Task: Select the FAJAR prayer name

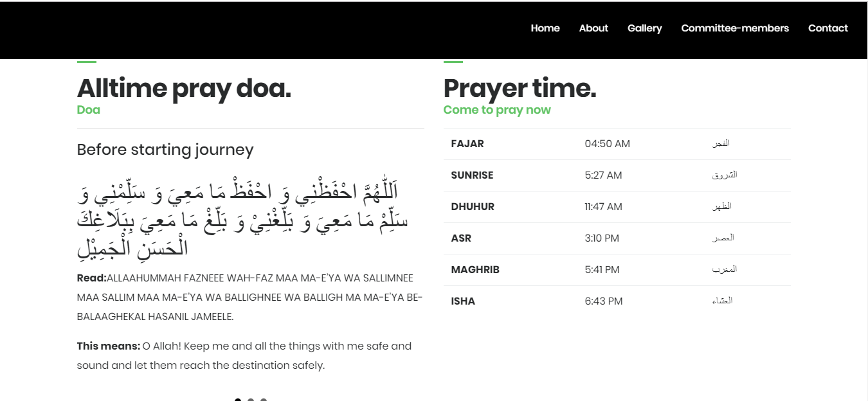Action: click(x=467, y=144)
